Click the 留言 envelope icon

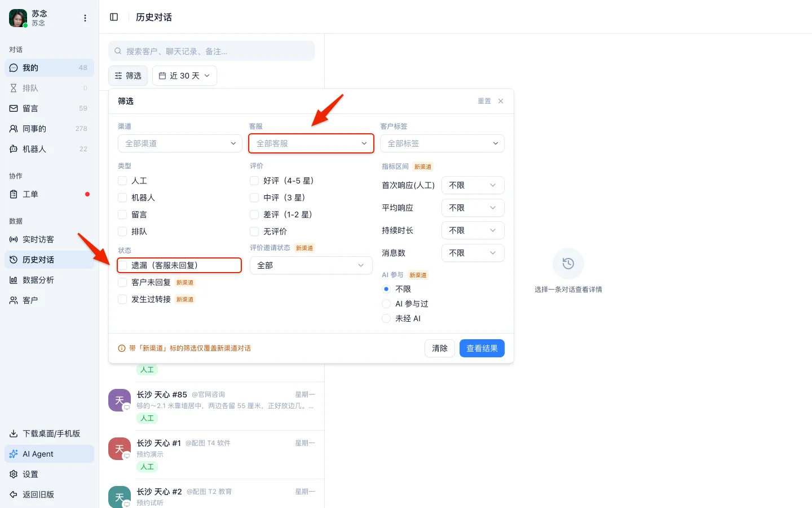click(x=14, y=108)
